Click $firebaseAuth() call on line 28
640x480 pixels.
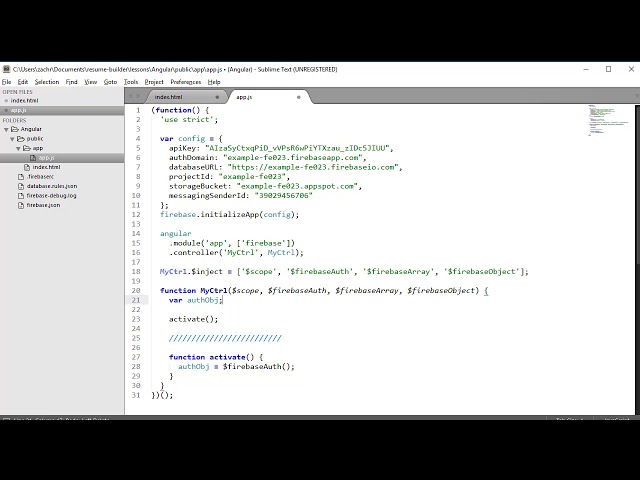[x=258, y=367]
